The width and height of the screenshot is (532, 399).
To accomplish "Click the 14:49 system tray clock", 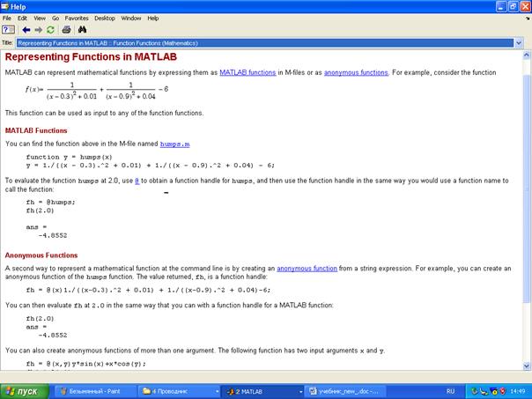I will pyautogui.click(x=518, y=392).
